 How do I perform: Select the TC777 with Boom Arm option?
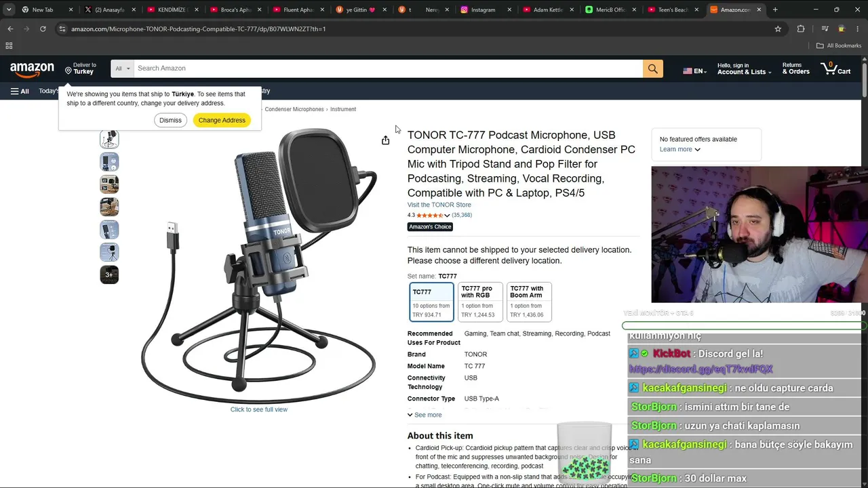pyautogui.click(x=529, y=302)
